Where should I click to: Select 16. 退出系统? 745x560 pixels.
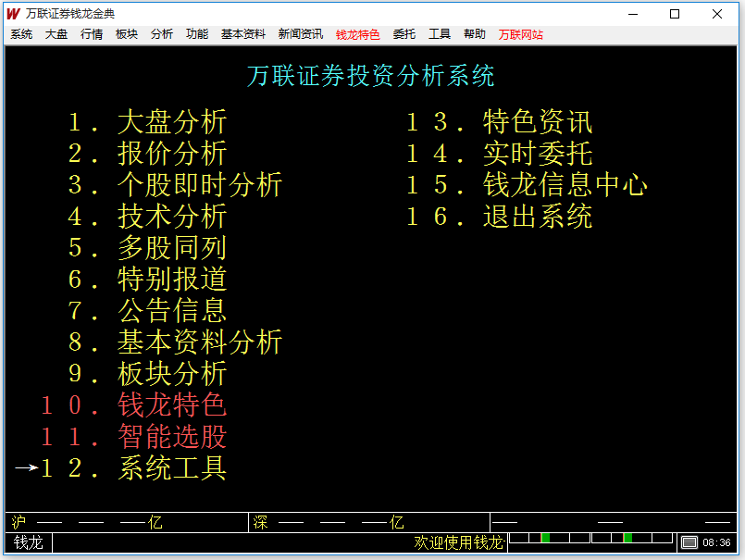click(x=500, y=217)
